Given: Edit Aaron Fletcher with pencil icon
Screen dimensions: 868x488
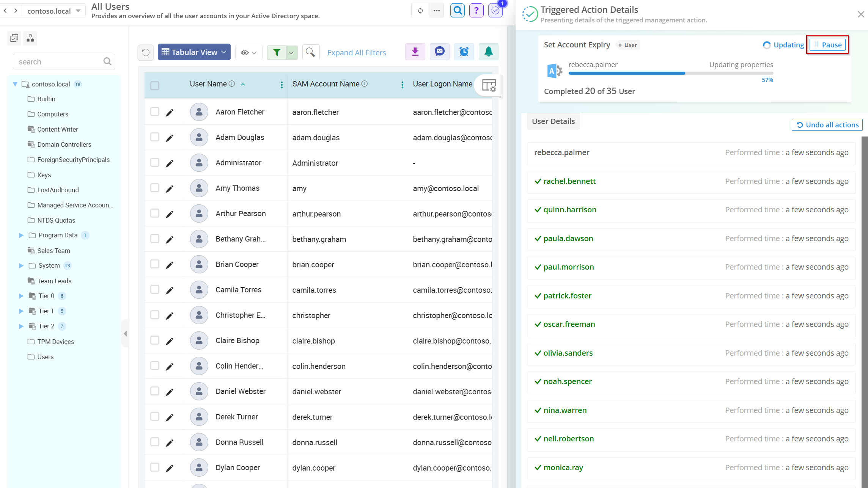Looking at the screenshot, I should click(170, 112).
